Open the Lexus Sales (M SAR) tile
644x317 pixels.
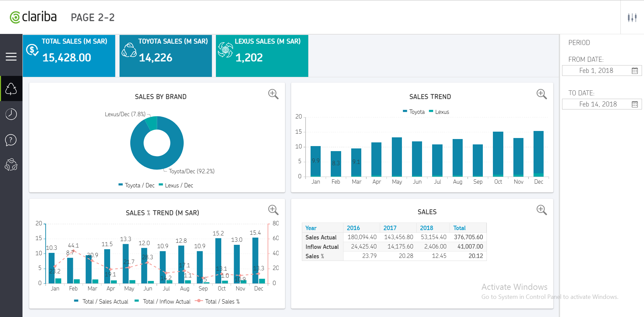[262, 56]
